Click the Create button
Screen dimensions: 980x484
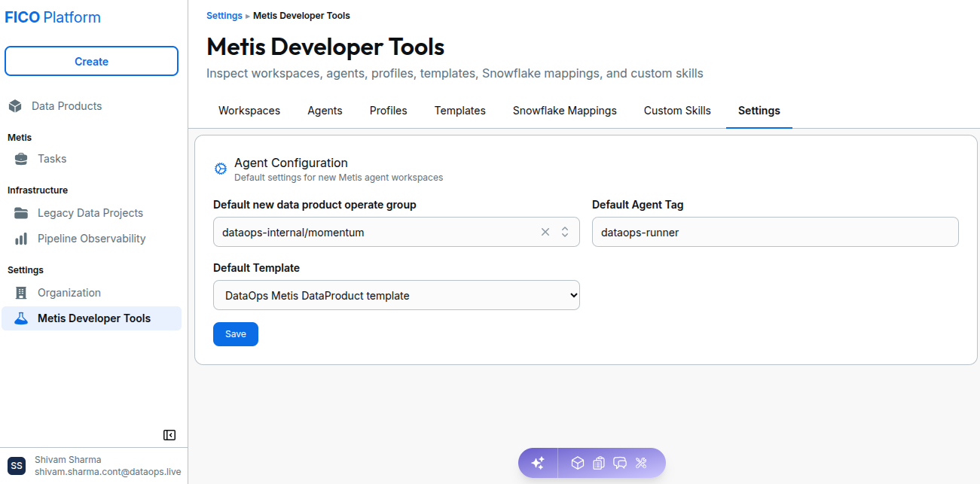click(x=91, y=62)
